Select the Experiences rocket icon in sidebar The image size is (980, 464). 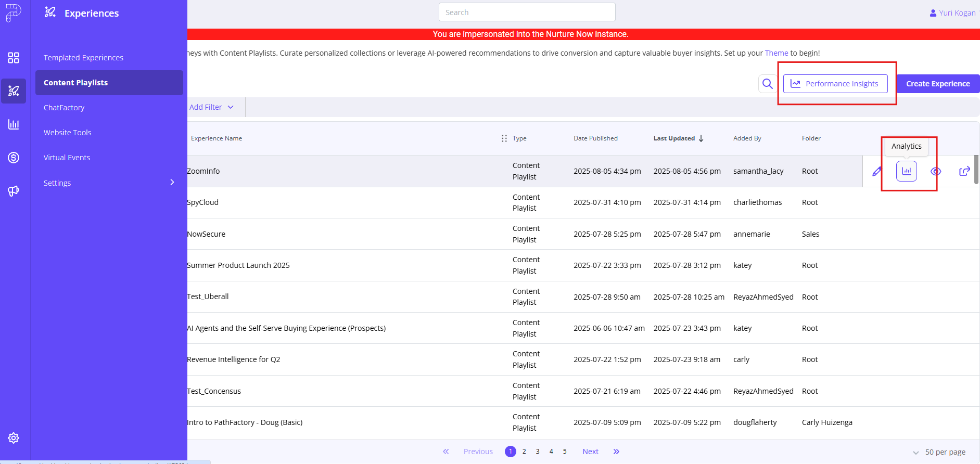(x=14, y=91)
